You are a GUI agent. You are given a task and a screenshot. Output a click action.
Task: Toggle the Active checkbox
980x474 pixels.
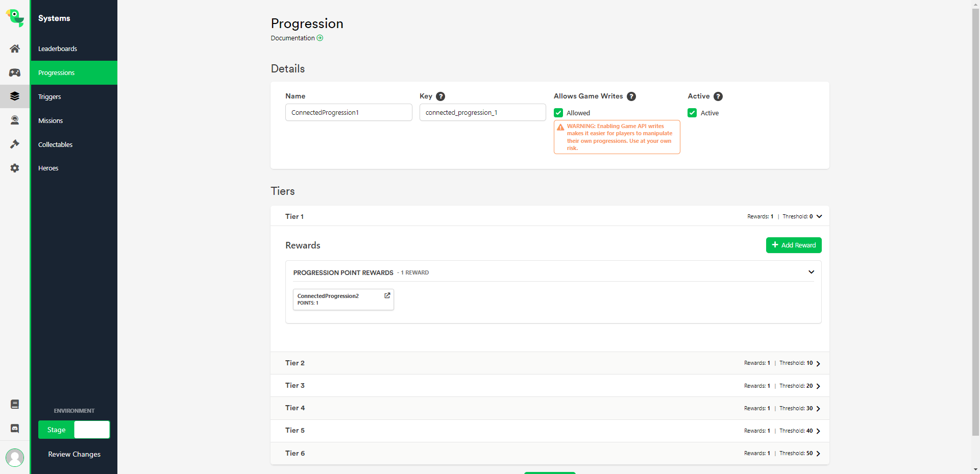click(692, 113)
